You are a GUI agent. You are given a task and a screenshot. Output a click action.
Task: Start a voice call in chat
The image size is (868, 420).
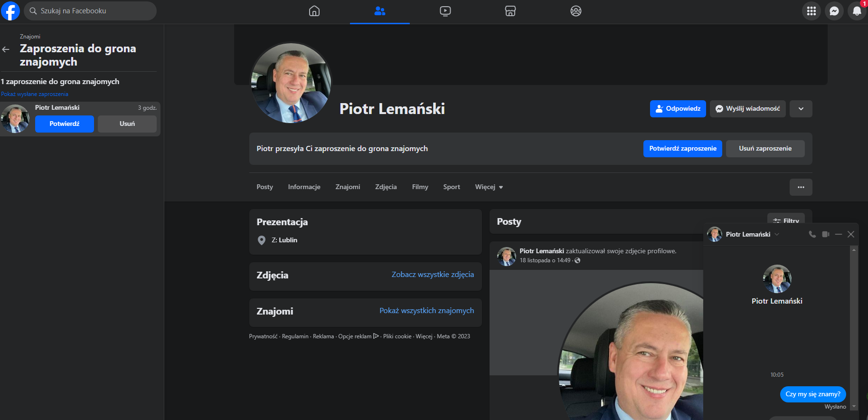click(812, 234)
